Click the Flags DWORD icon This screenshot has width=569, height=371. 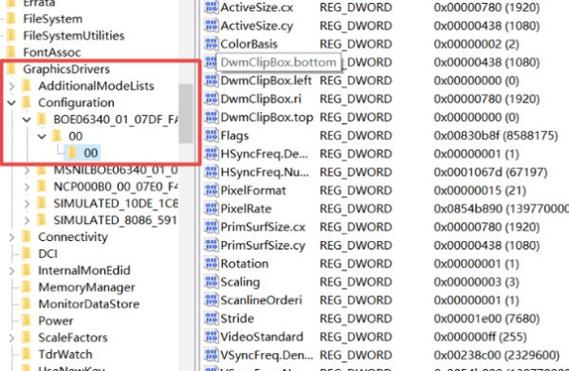pyautogui.click(x=211, y=135)
